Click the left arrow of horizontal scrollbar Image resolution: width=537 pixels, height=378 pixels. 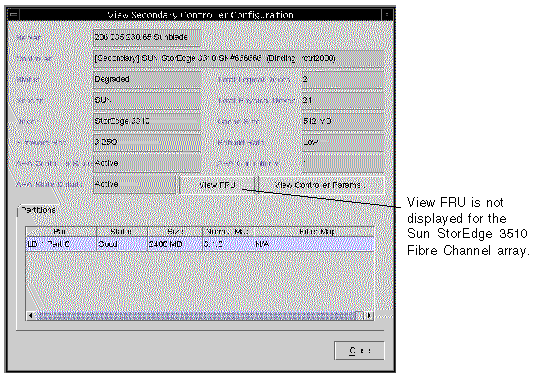coord(30,315)
